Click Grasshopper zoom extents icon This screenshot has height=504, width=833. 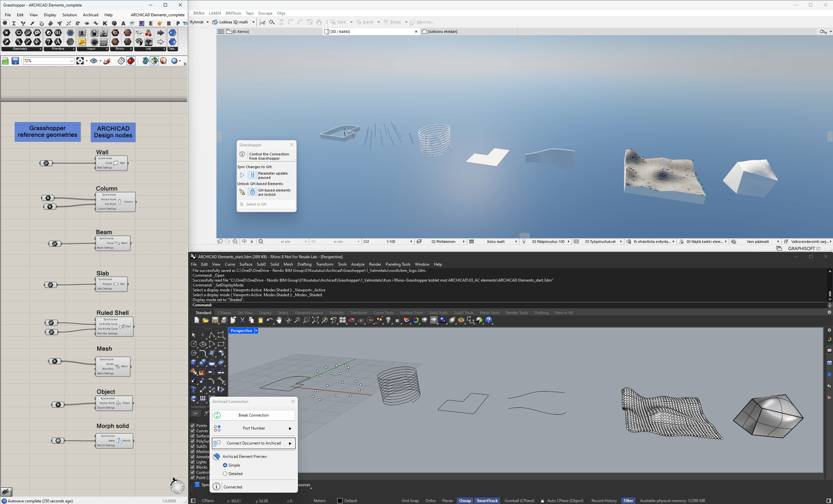click(80, 61)
